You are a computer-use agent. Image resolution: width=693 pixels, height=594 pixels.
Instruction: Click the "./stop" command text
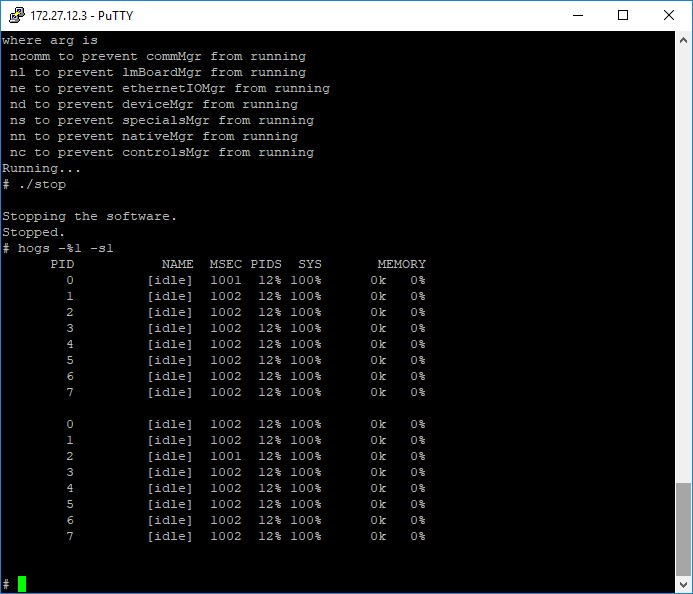tap(42, 184)
